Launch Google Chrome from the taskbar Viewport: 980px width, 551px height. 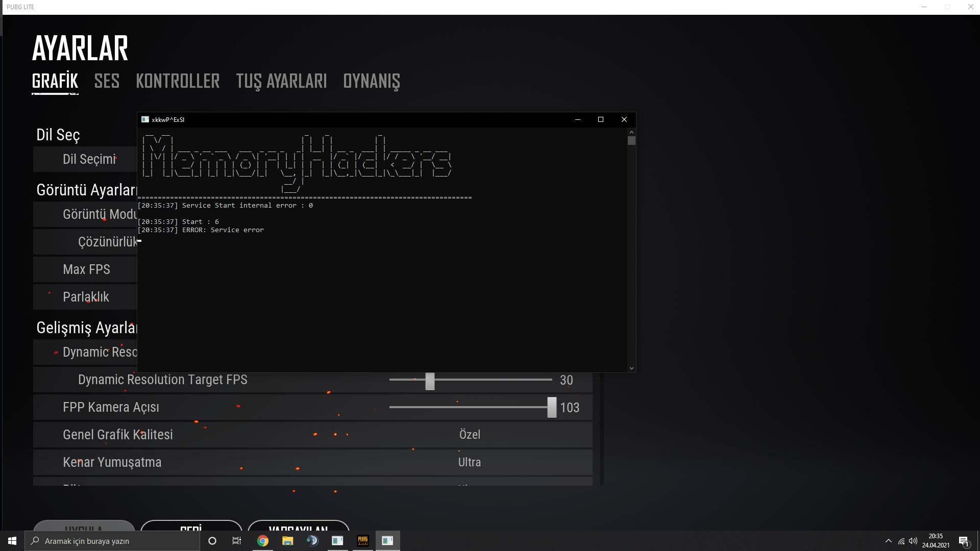pos(262,541)
